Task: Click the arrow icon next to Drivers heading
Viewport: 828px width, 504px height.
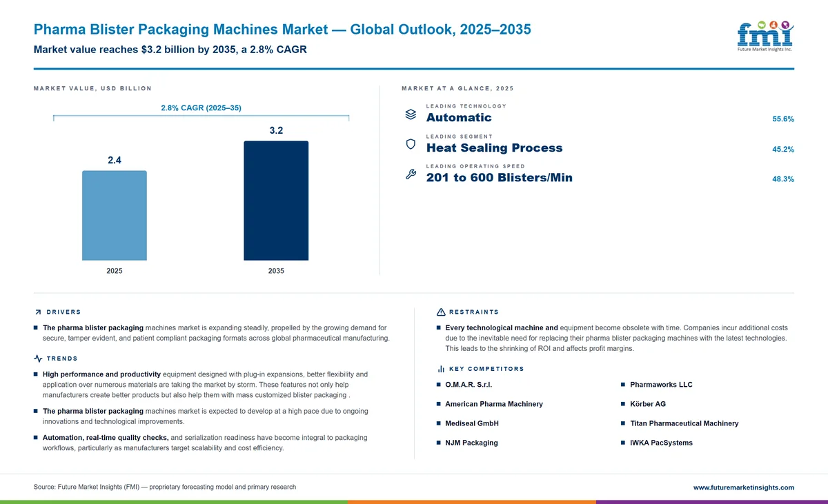Action: pyautogui.click(x=37, y=312)
